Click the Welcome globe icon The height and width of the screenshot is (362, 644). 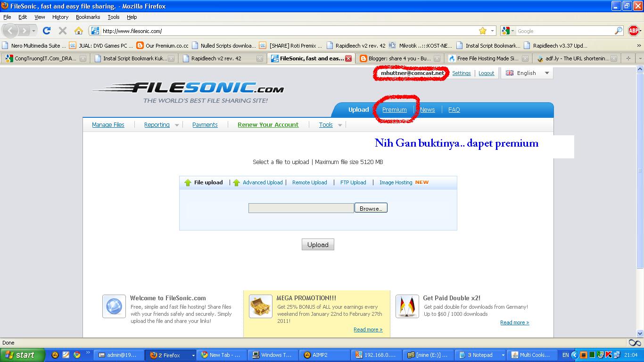(x=114, y=306)
